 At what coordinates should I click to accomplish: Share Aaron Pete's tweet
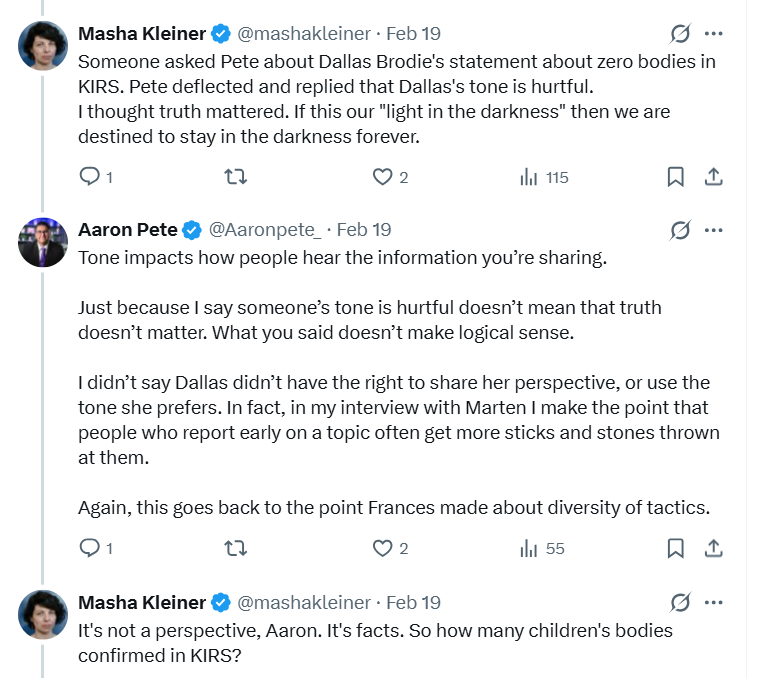coord(713,548)
